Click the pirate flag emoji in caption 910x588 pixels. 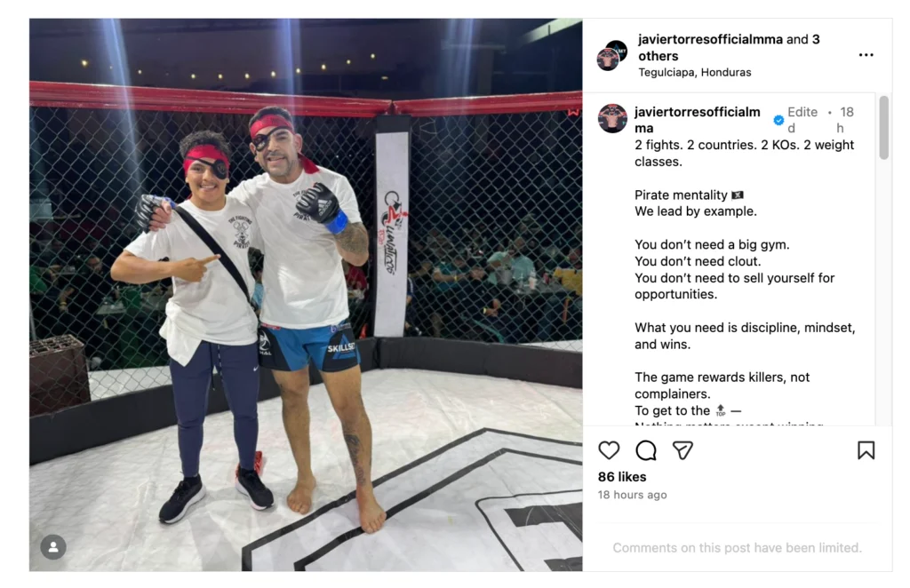click(738, 195)
